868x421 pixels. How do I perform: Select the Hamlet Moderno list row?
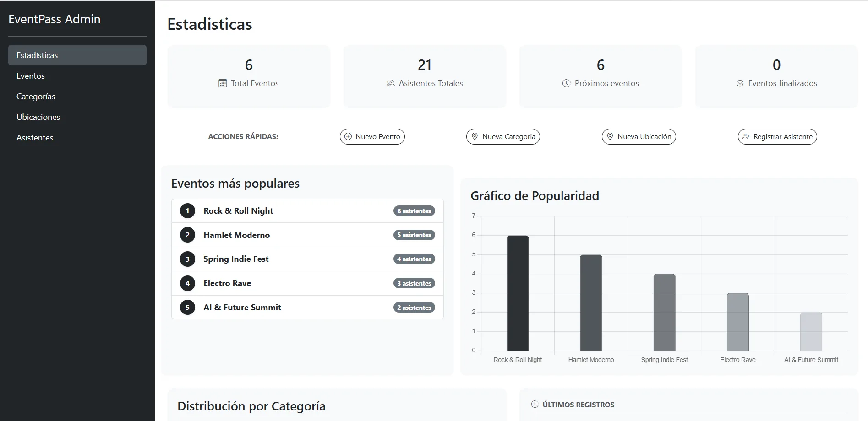pos(307,235)
